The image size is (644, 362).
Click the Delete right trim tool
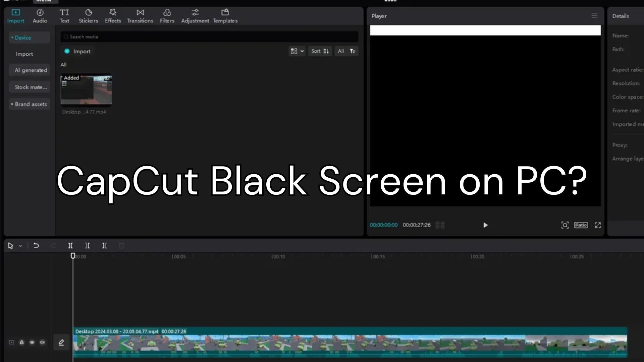click(x=105, y=246)
